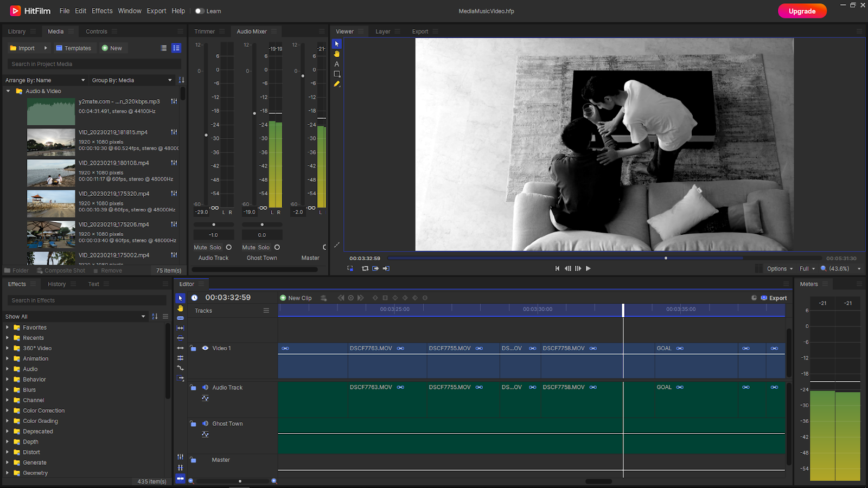868x488 pixels.
Task: Zoom in the timeline with plus magnifier
Action: click(274, 481)
